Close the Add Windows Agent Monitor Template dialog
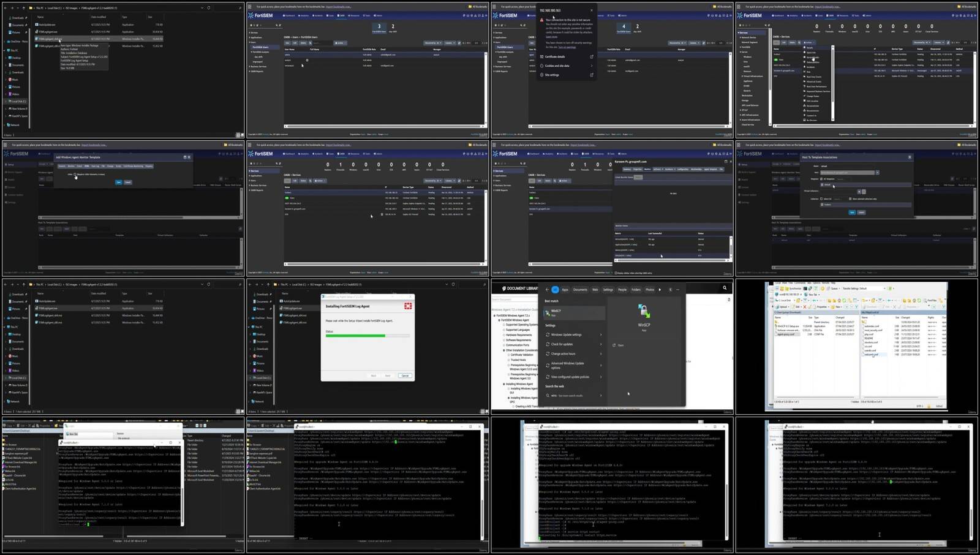The width and height of the screenshot is (980, 555). [x=189, y=157]
